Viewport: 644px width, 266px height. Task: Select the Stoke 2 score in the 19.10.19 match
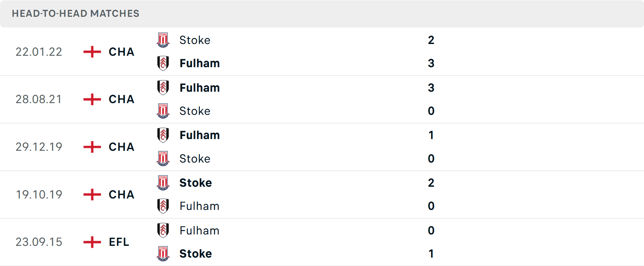tap(431, 183)
